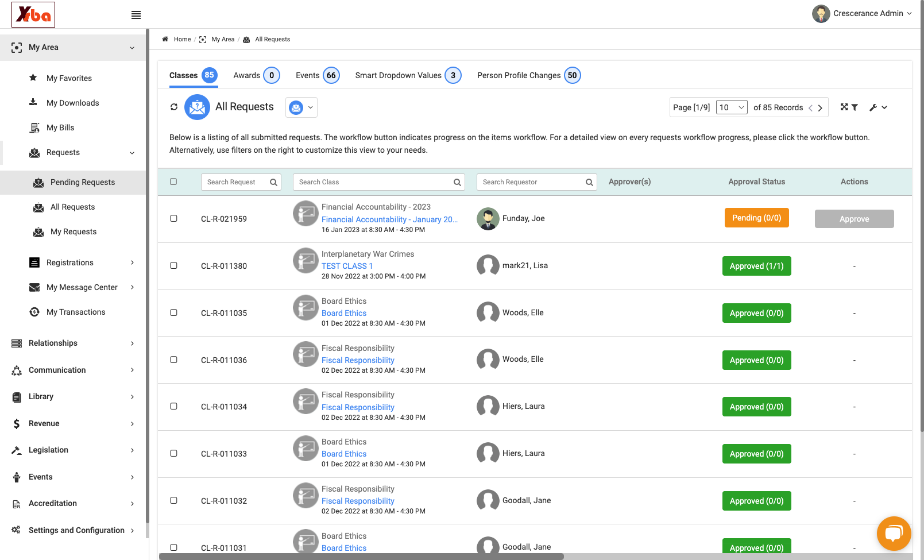
Task: Open the wrench tools menu
Action: pyautogui.click(x=879, y=107)
